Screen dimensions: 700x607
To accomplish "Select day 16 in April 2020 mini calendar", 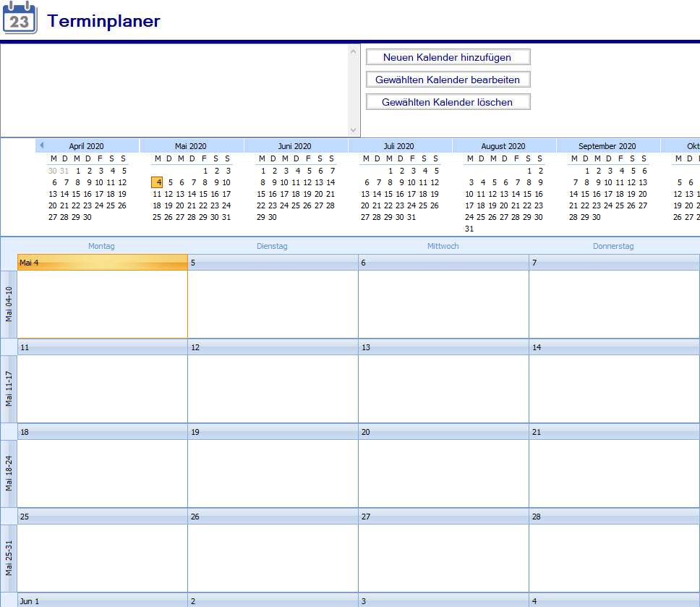I will click(x=87, y=194).
